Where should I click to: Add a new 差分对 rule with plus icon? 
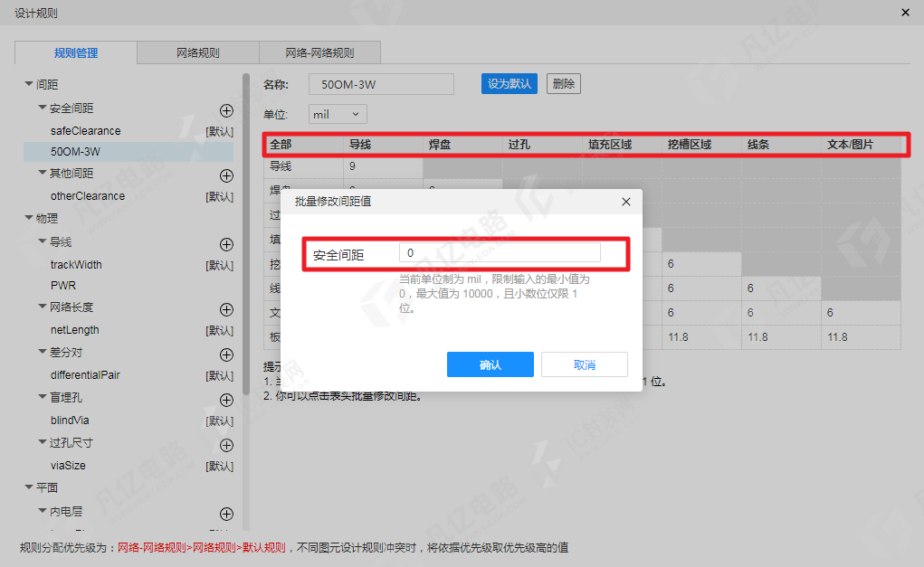point(226,354)
